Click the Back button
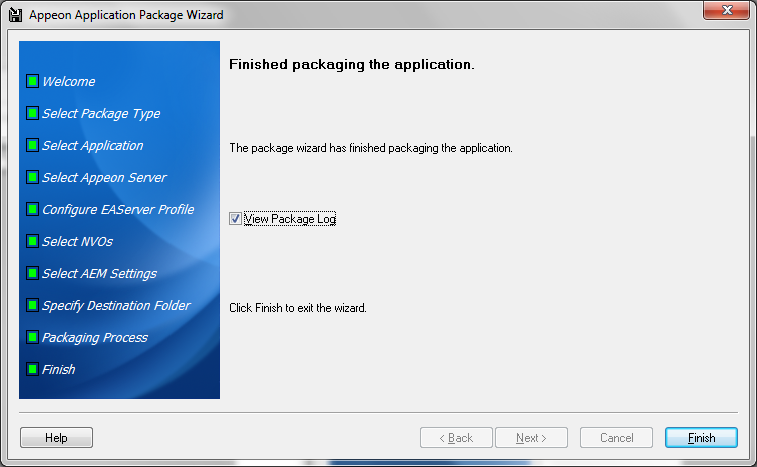The image size is (757, 467). pyautogui.click(x=456, y=438)
